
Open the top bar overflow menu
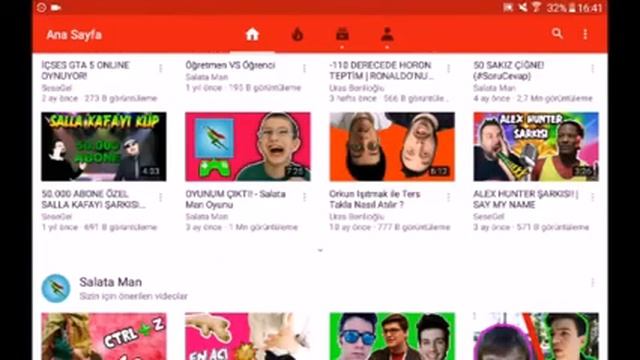pyautogui.click(x=585, y=34)
